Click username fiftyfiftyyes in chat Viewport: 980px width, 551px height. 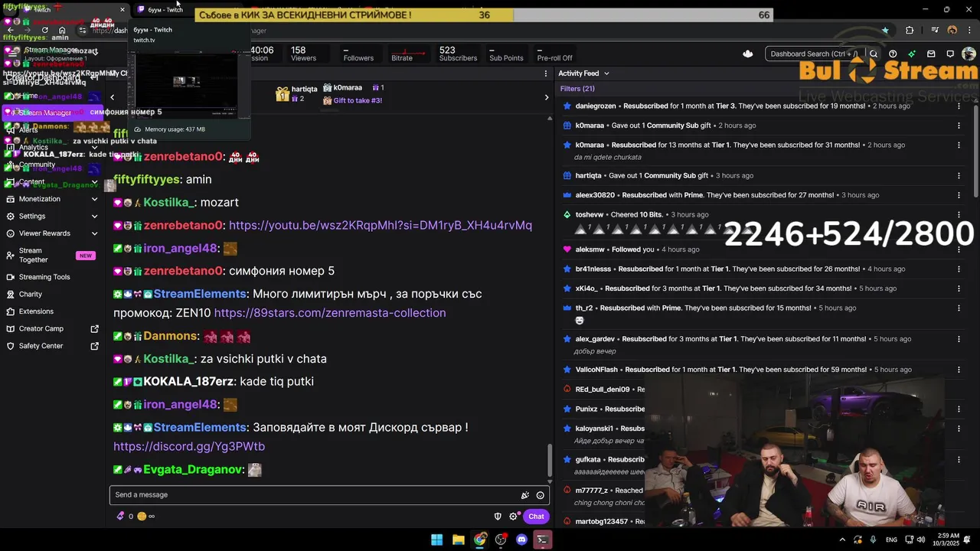pyautogui.click(x=147, y=179)
